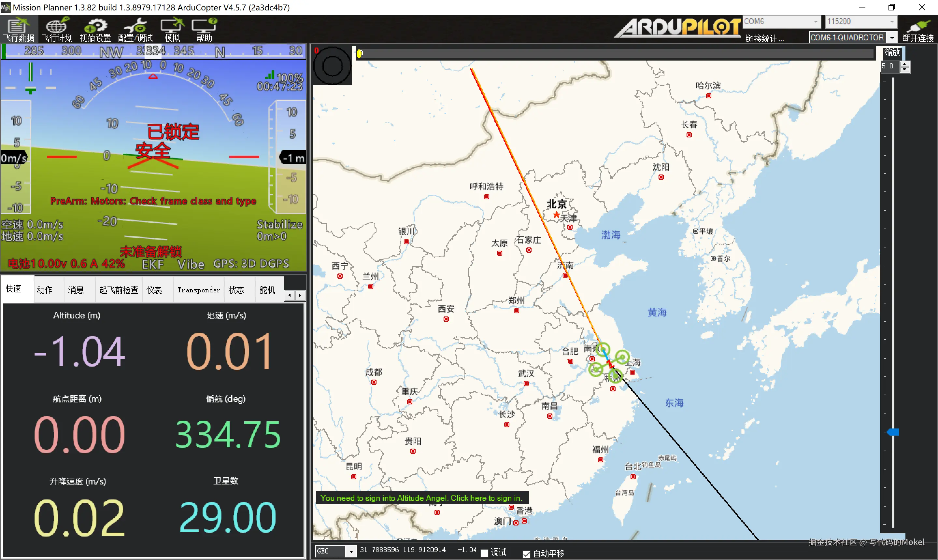Expand the COM6 port dropdown
The height and width of the screenshot is (560, 938).
815,21
